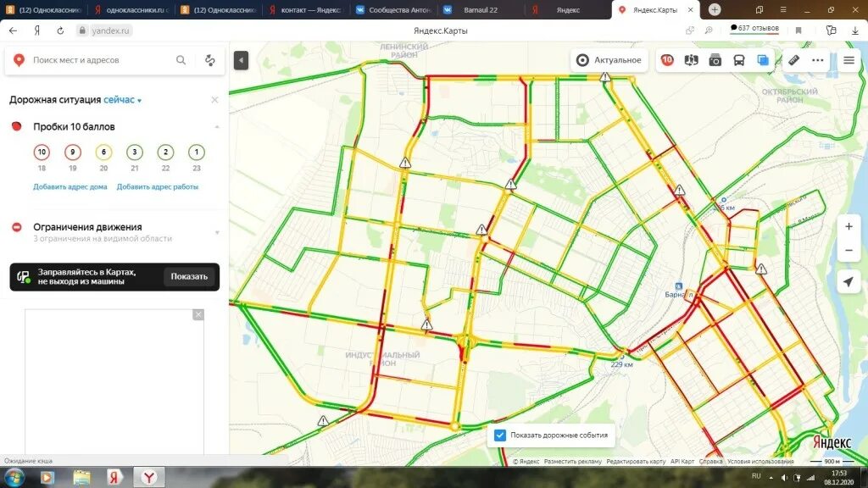868x488 pixels.
Task: Toggle show road events checkbox
Action: (x=500, y=435)
